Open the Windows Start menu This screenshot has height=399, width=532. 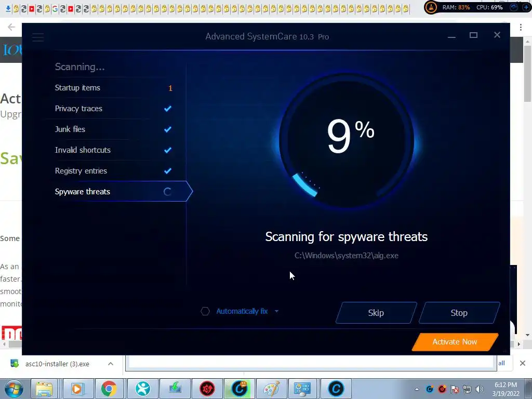14,389
